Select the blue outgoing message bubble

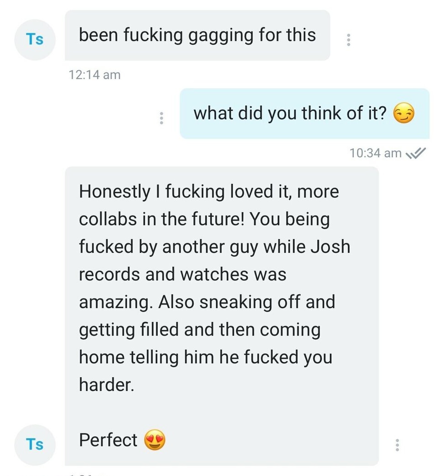304,113
